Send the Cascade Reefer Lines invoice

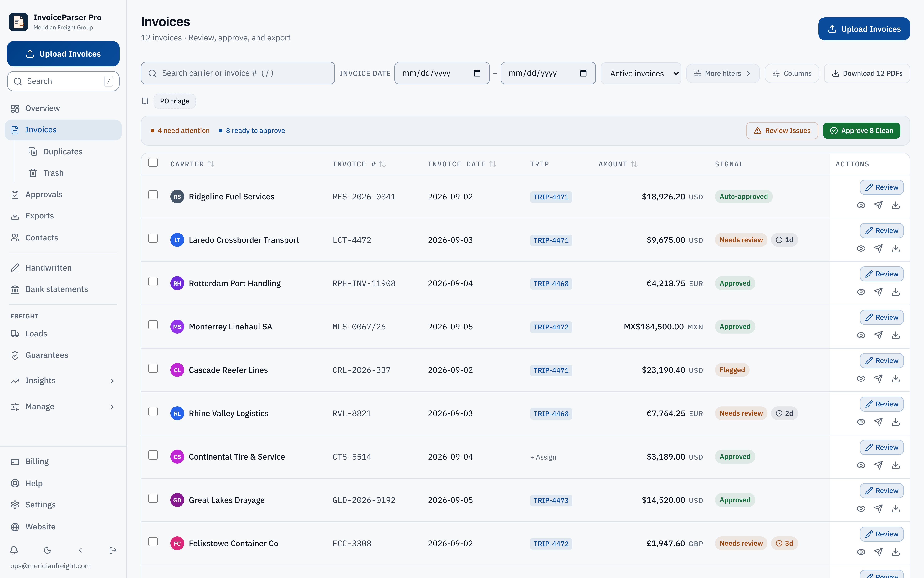pyautogui.click(x=878, y=378)
